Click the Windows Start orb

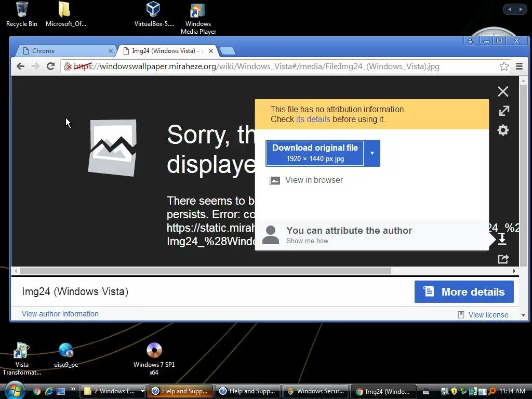point(15,390)
